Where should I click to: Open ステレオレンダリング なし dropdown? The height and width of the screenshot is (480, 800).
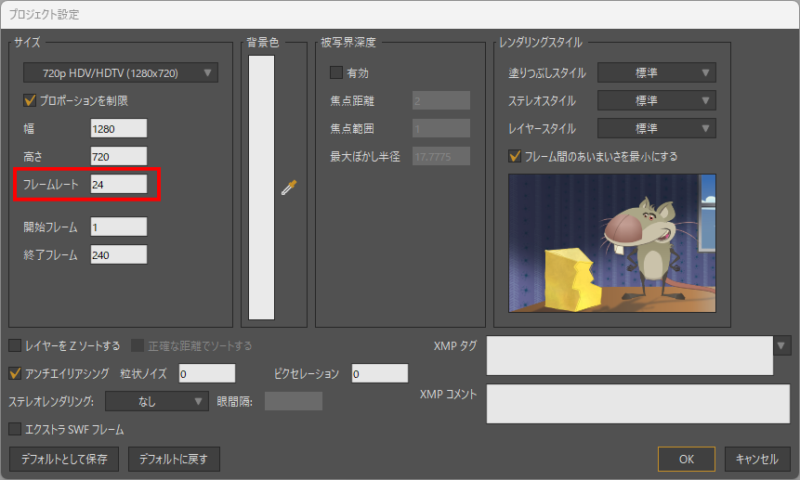click(156, 401)
